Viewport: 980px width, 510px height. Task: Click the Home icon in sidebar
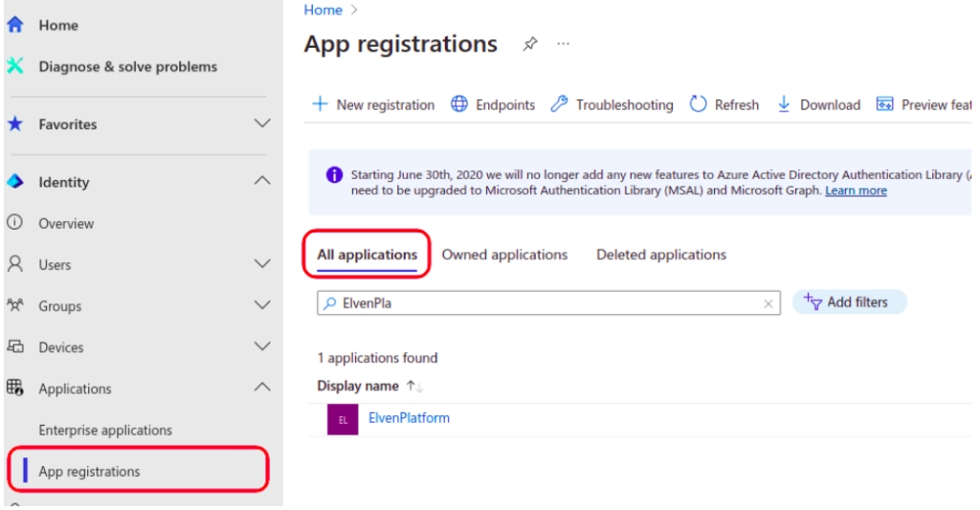14,26
